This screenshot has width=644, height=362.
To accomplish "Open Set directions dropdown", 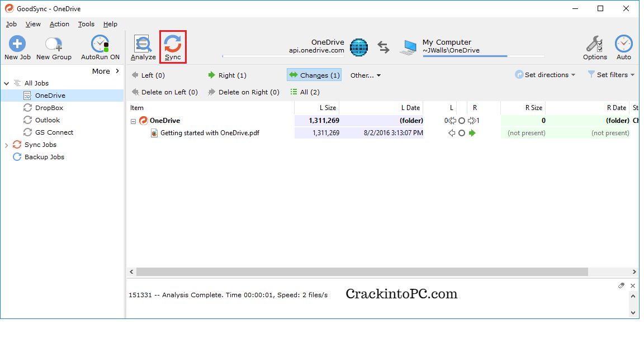I will tap(545, 75).
